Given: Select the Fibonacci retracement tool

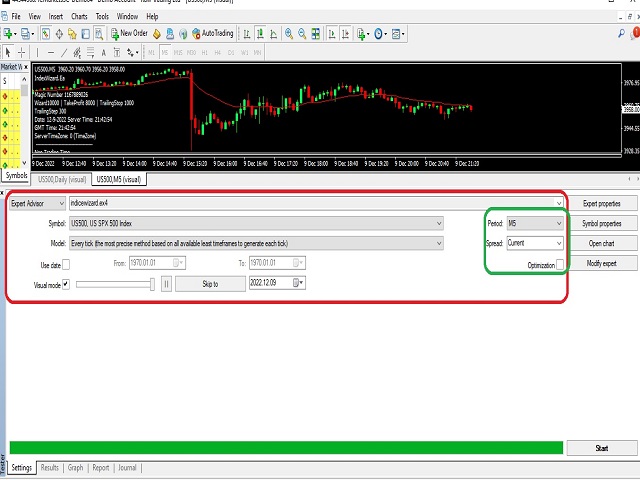Looking at the screenshot, I should pyautogui.click(x=90, y=52).
